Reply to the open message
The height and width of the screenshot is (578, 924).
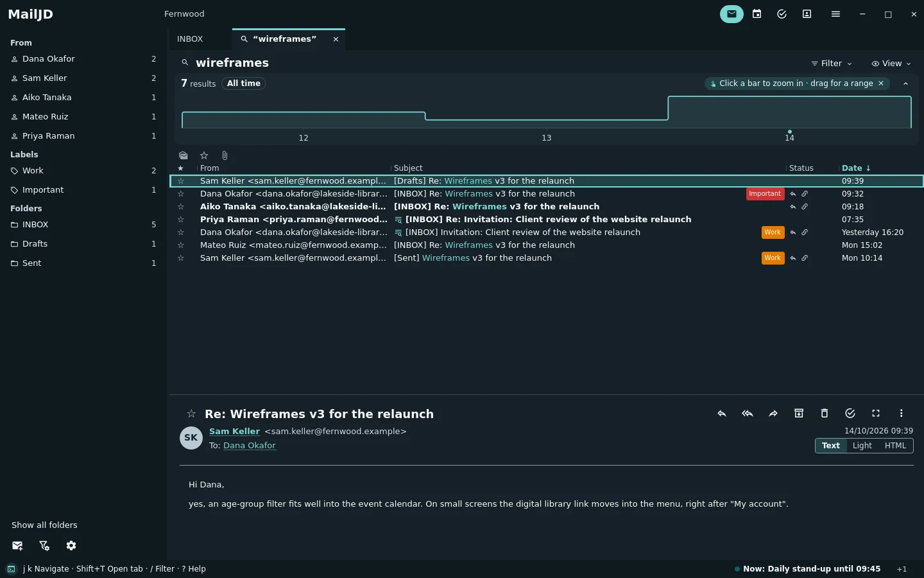pos(722,414)
